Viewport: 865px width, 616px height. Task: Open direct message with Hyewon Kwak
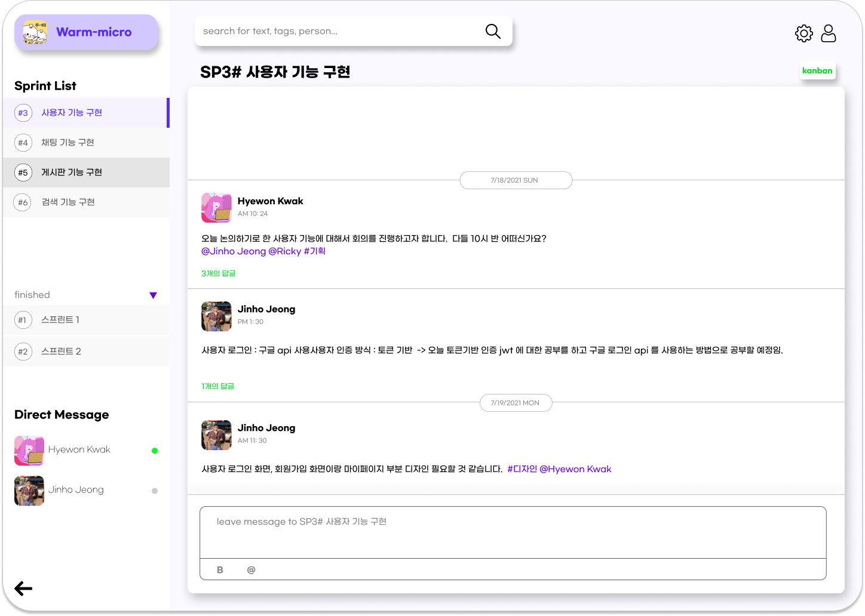(86, 451)
